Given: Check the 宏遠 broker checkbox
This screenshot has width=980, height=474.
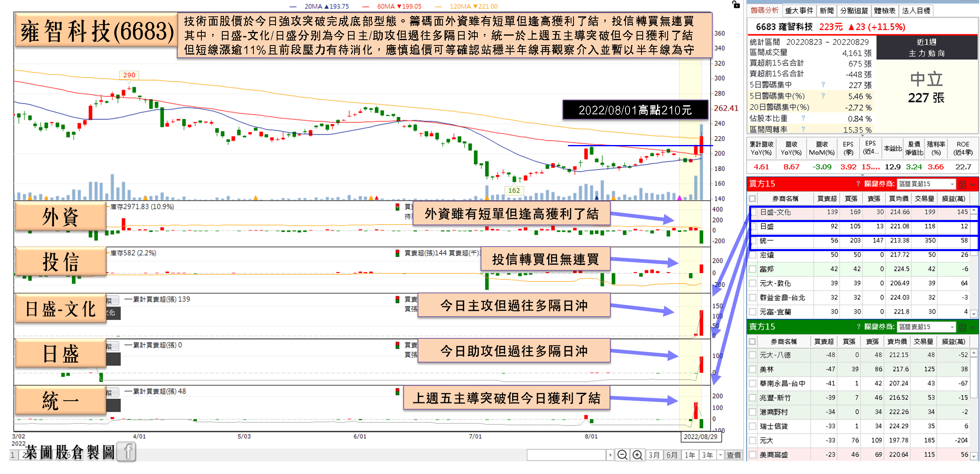Looking at the screenshot, I should pos(752,255).
